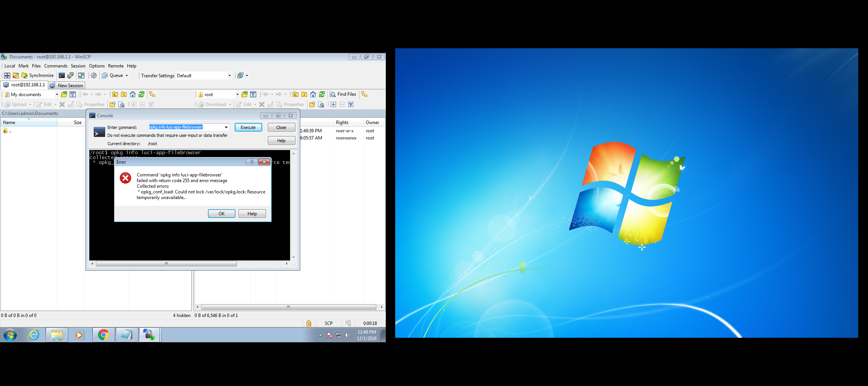Image resolution: width=868 pixels, height=386 pixels.
Task: Click Close button in the Console window
Action: tap(281, 127)
